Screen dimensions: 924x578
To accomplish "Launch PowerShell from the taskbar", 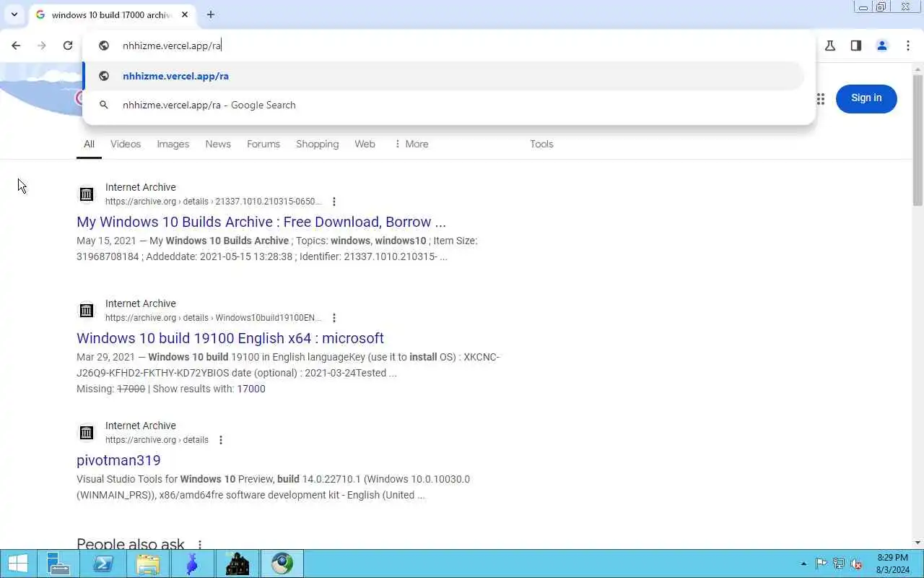I will (x=103, y=564).
